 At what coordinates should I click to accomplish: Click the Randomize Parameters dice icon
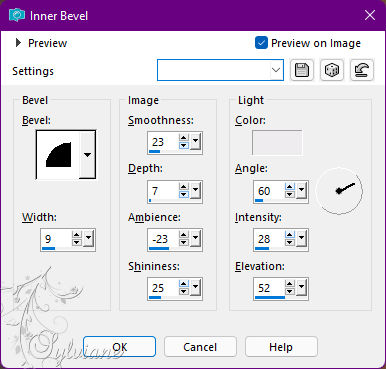tap(332, 70)
